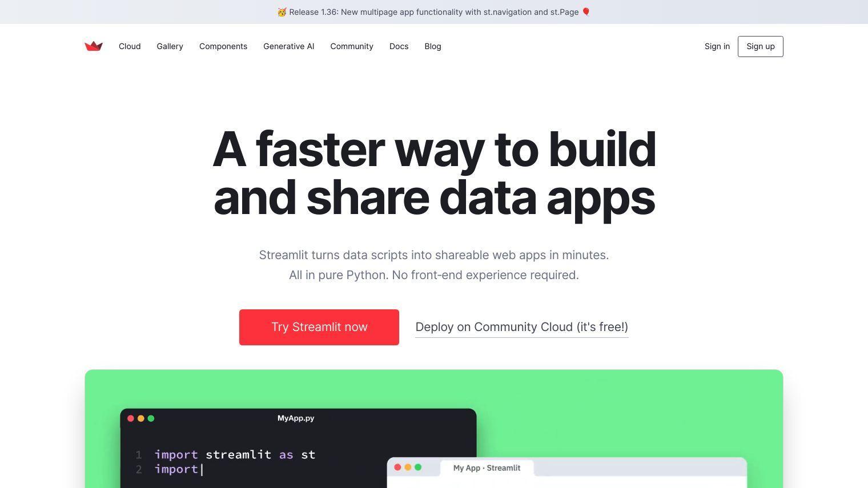Visit the Blog link
The height and width of the screenshot is (488, 868).
[x=433, y=46]
